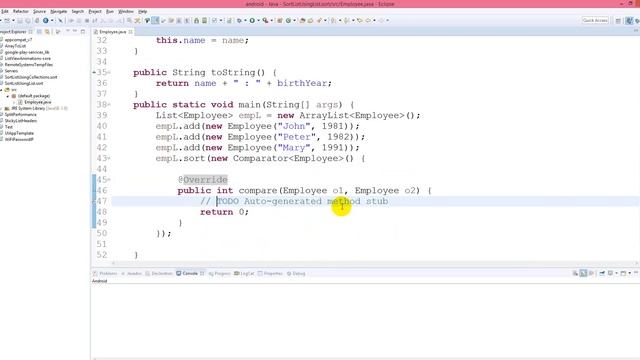Viewport: 640px width, 360px height.
Task: Open the Project menu
Action: [95, 11]
